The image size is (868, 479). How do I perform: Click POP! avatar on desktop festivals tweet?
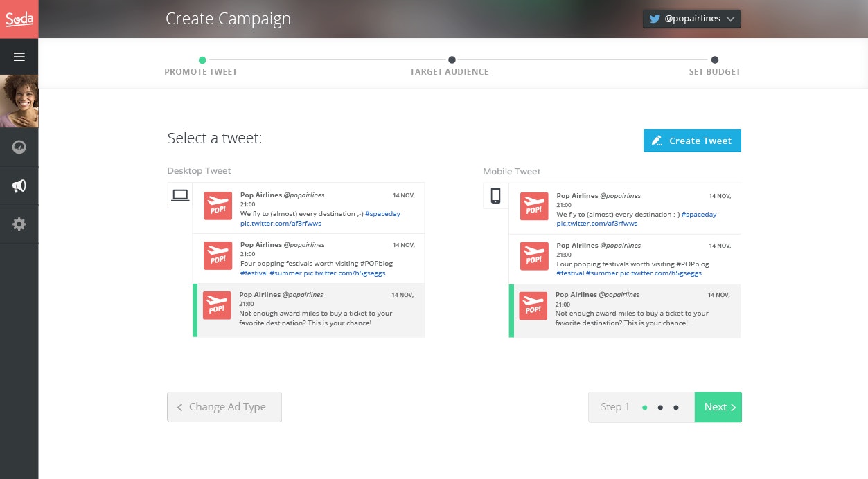[x=218, y=255]
